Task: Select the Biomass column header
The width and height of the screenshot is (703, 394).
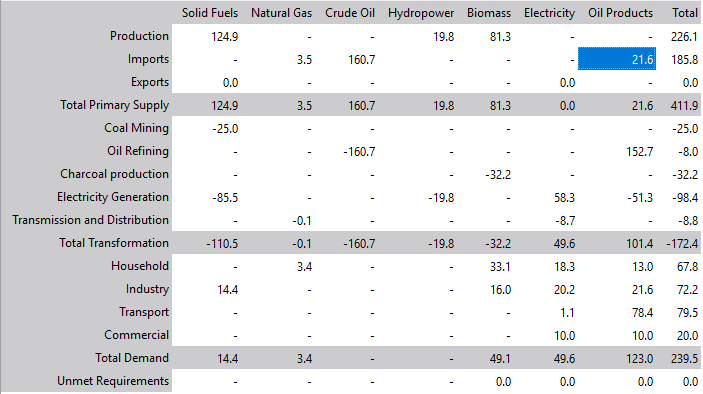Action: [x=489, y=13]
